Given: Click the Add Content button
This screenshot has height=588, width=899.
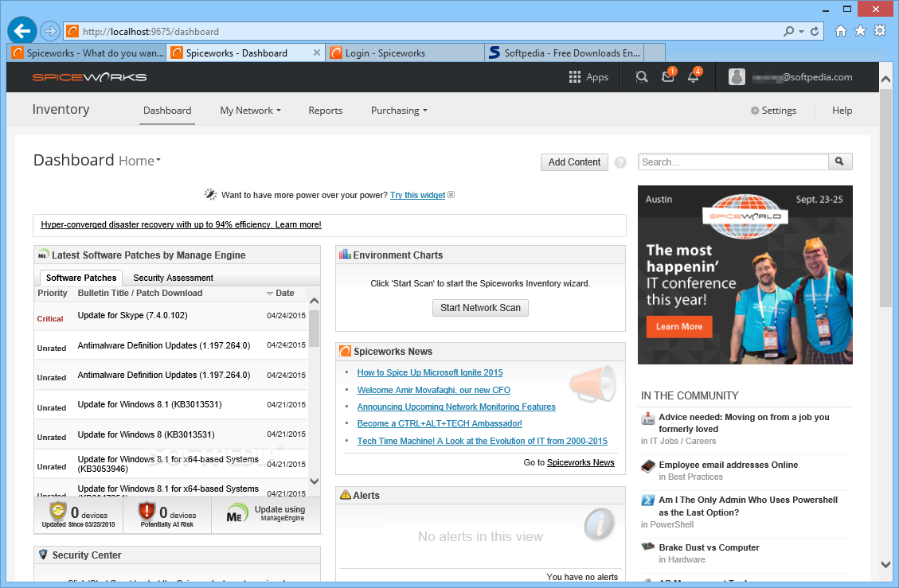Looking at the screenshot, I should (x=574, y=162).
